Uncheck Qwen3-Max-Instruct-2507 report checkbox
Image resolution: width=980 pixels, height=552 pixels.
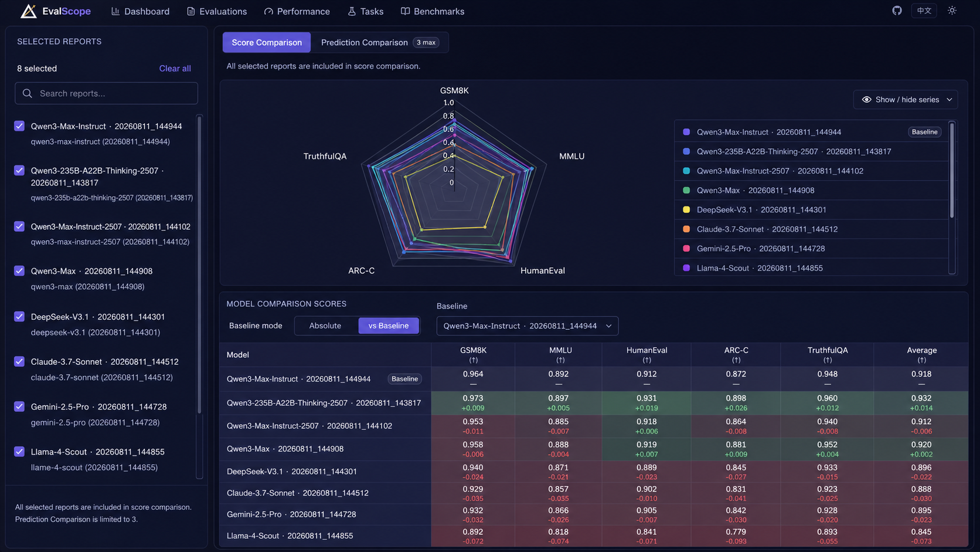pyautogui.click(x=19, y=226)
